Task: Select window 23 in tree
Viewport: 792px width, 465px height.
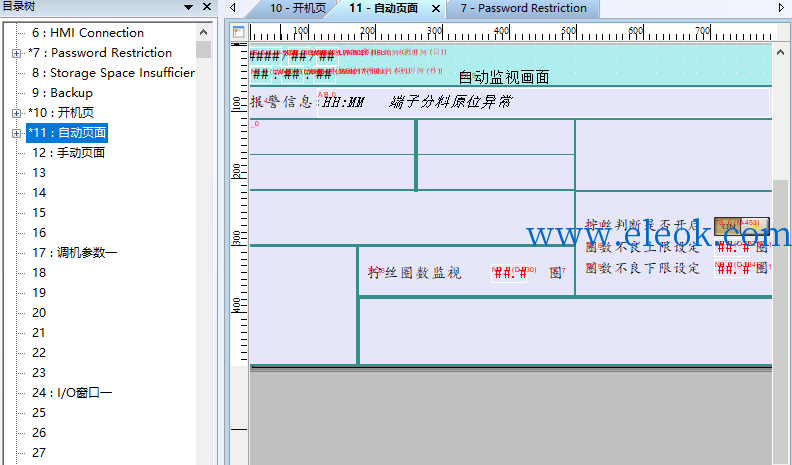Action: click(x=39, y=373)
